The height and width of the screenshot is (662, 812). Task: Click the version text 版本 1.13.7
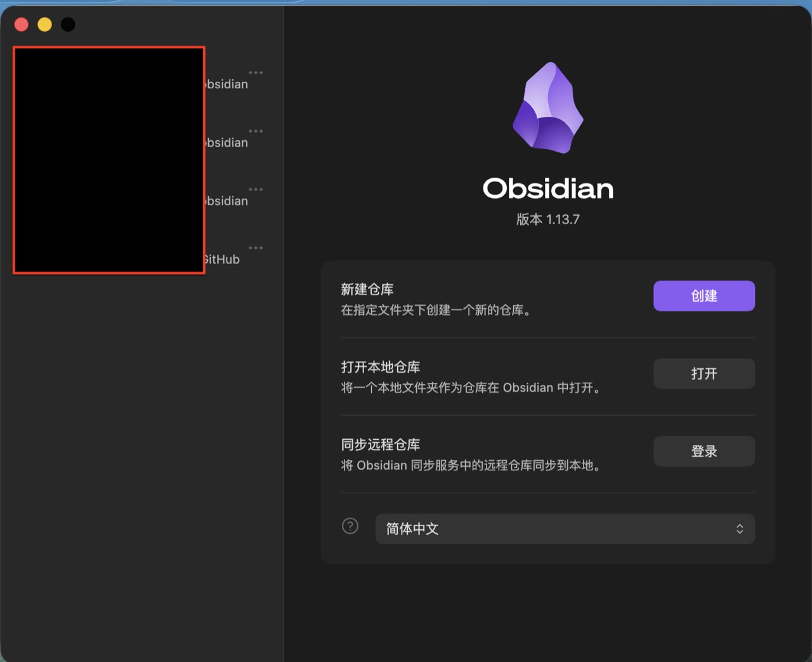(548, 219)
